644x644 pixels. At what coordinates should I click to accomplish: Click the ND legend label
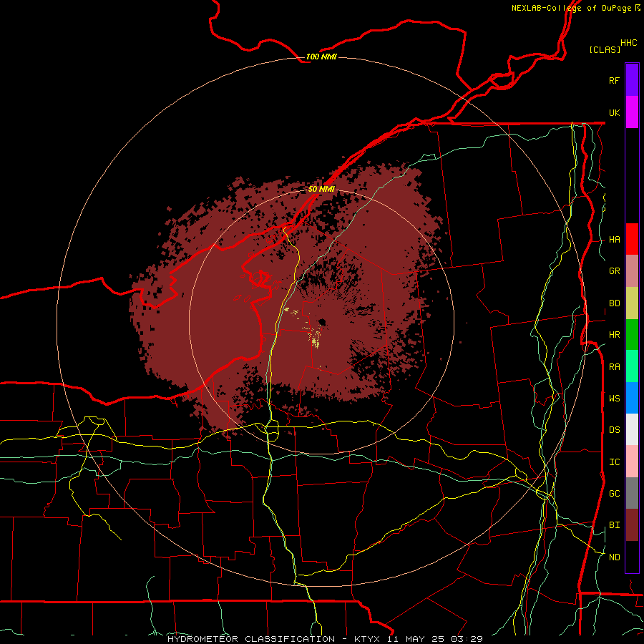point(614,557)
